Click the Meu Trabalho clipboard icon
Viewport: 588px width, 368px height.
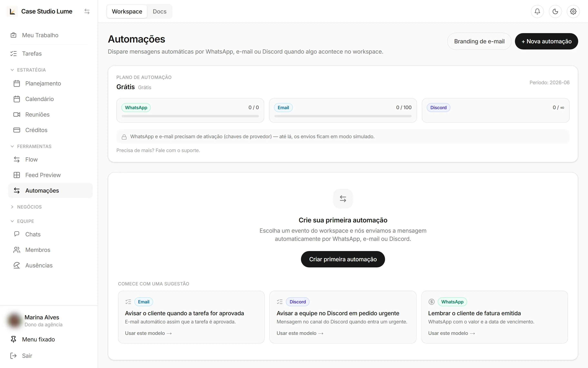click(14, 35)
